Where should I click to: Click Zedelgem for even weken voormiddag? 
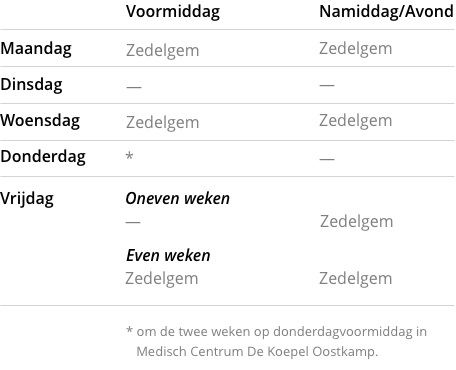(162, 279)
